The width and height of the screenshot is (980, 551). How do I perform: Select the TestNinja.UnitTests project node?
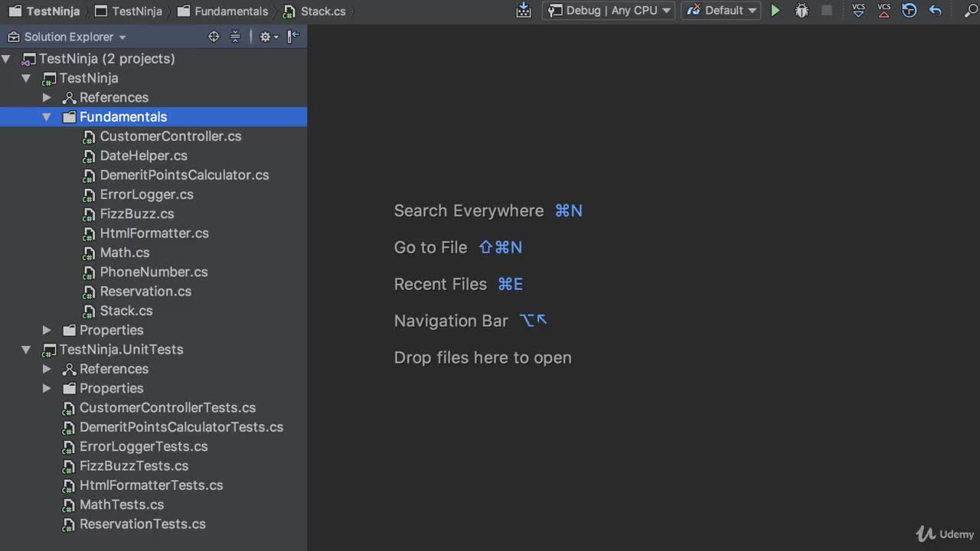coord(121,350)
